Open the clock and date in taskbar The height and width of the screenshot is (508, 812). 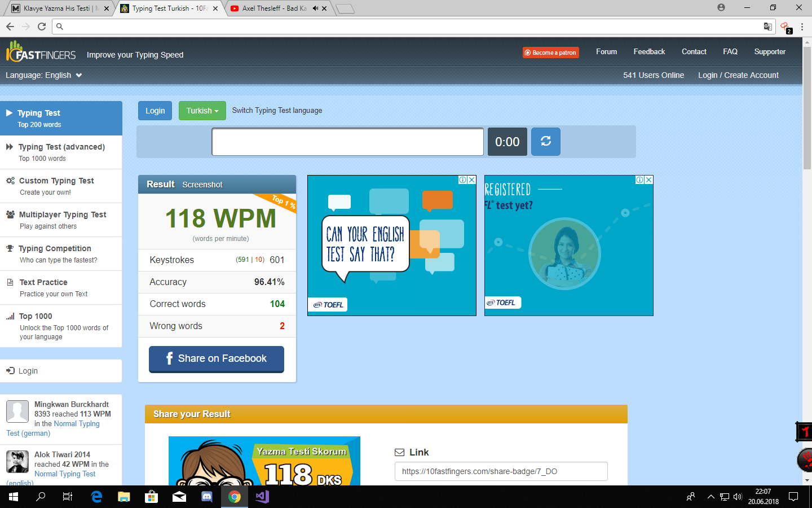763,497
